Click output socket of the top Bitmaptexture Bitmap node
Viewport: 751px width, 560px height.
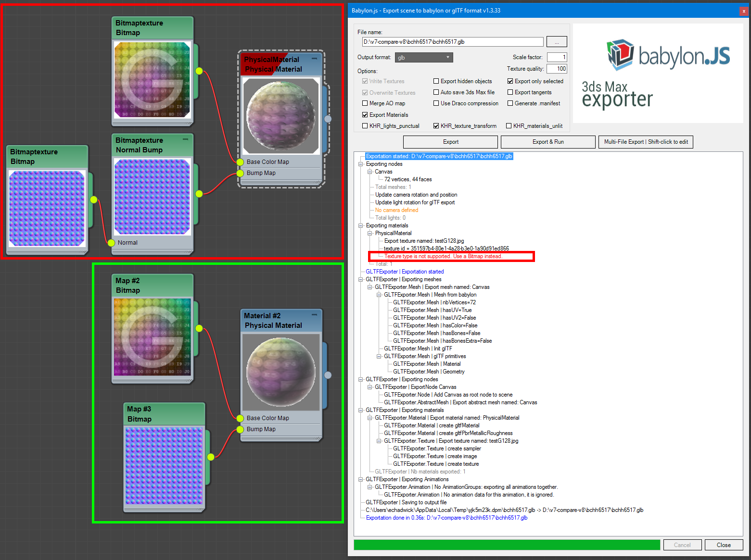[x=199, y=71]
